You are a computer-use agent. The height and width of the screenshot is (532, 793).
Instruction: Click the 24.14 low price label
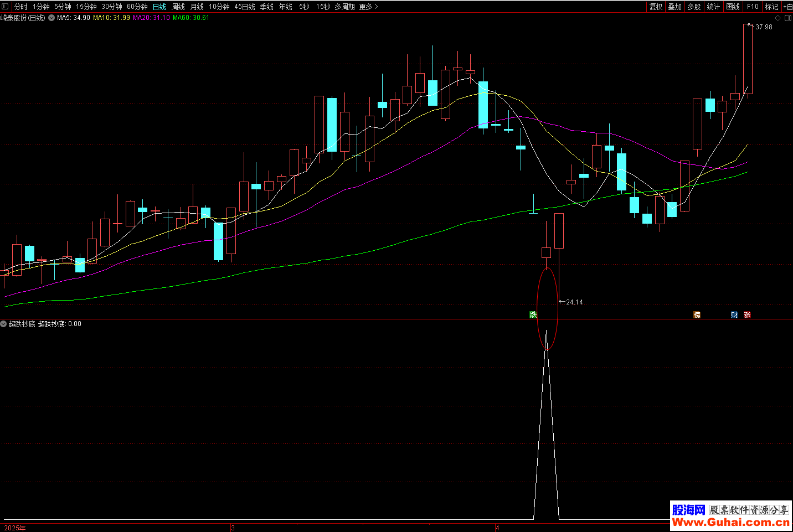574,302
